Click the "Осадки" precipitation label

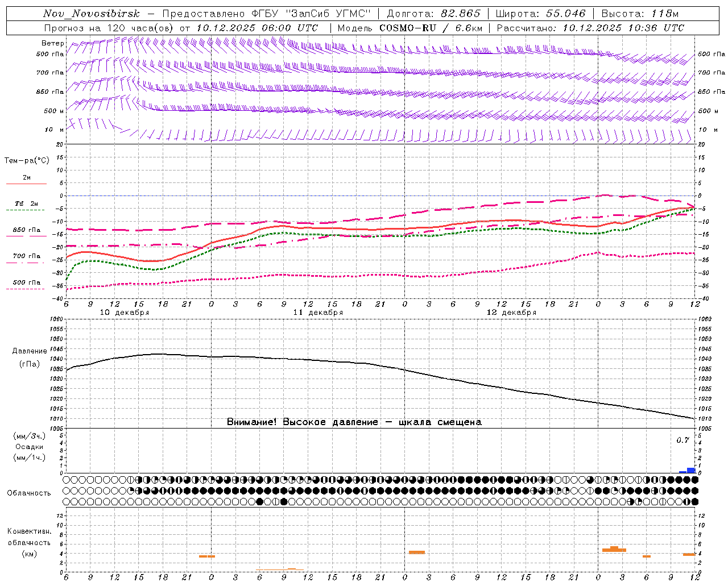click(x=29, y=447)
